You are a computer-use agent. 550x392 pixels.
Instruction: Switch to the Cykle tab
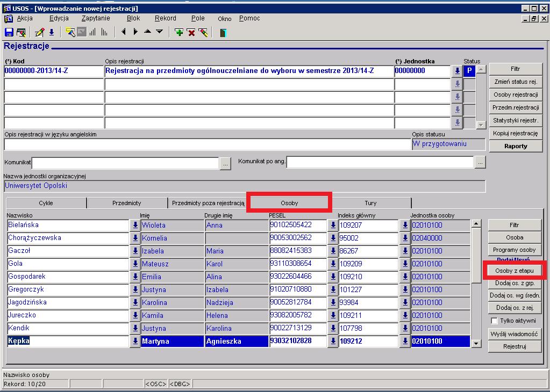[46, 203]
